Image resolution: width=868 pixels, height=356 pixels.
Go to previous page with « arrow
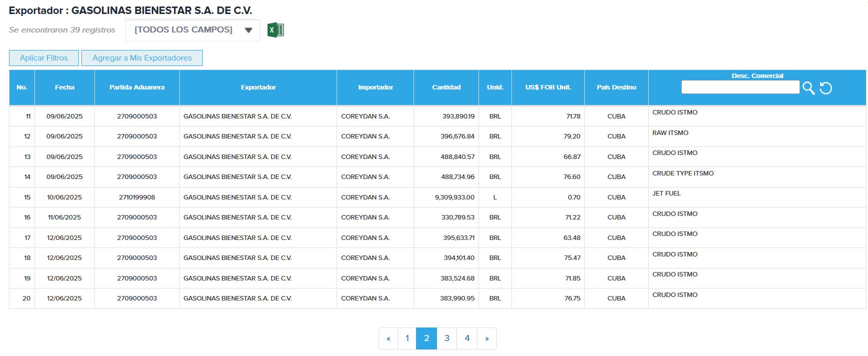pos(388,338)
